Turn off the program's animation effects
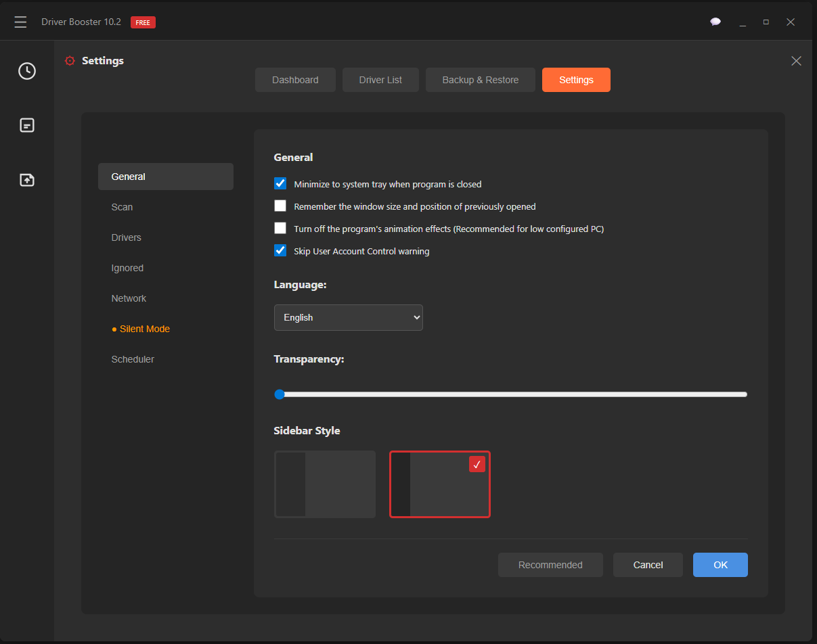This screenshot has height=644, width=817. point(280,228)
